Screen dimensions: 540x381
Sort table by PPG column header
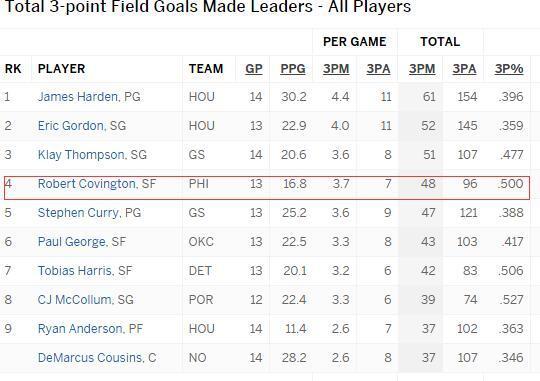[293, 69]
